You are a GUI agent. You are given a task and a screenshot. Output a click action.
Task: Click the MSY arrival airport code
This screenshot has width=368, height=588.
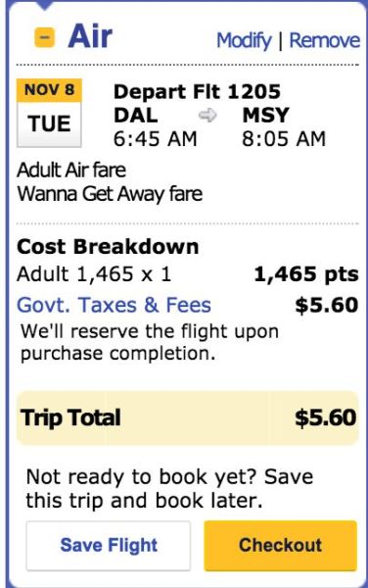pos(266,115)
